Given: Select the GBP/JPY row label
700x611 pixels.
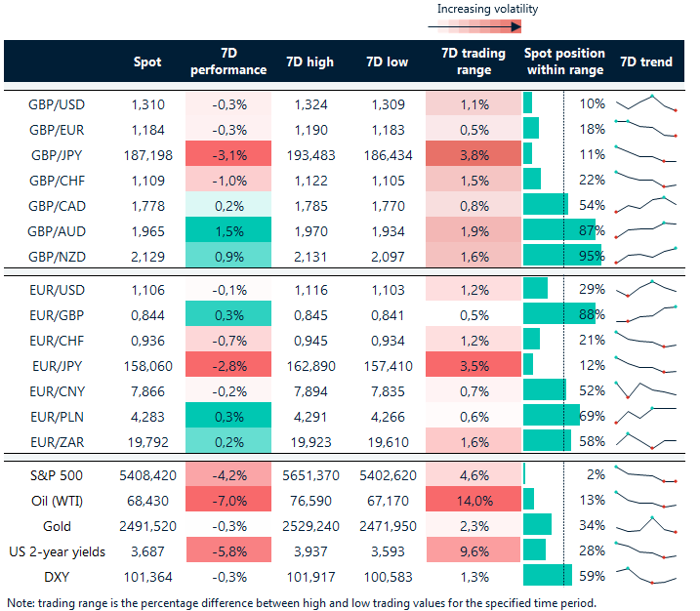Looking at the screenshot, I should tap(55, 154).
